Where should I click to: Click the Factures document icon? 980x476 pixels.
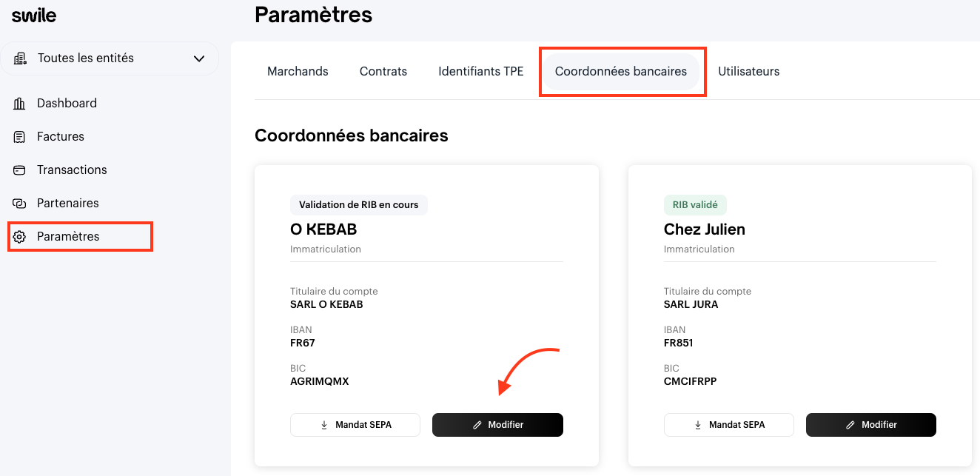pos(20,137)
